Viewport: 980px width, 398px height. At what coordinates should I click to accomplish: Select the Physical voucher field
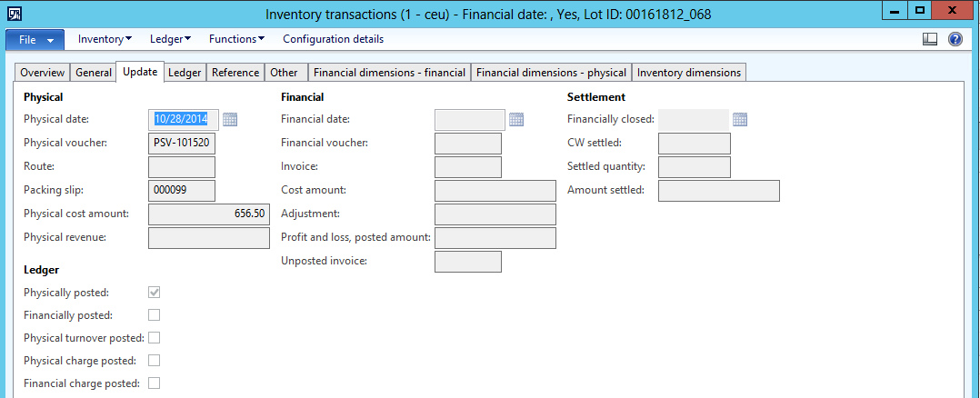click(181, 144)
